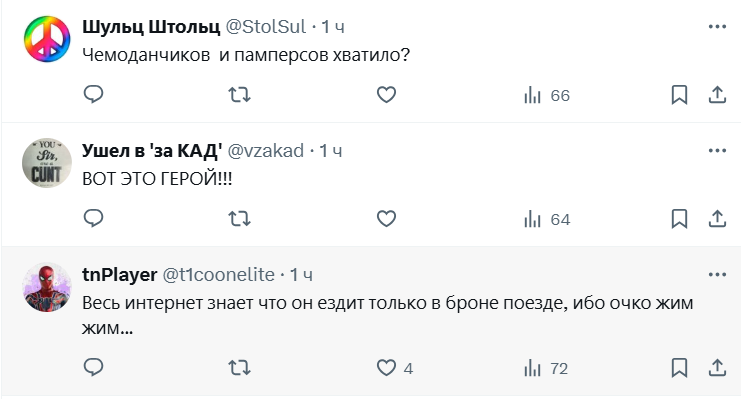Reply to the ВОТ ЭТО ГЕРОЙ tweet
This screenshot has width=741, height=399.
pos(94,218)
